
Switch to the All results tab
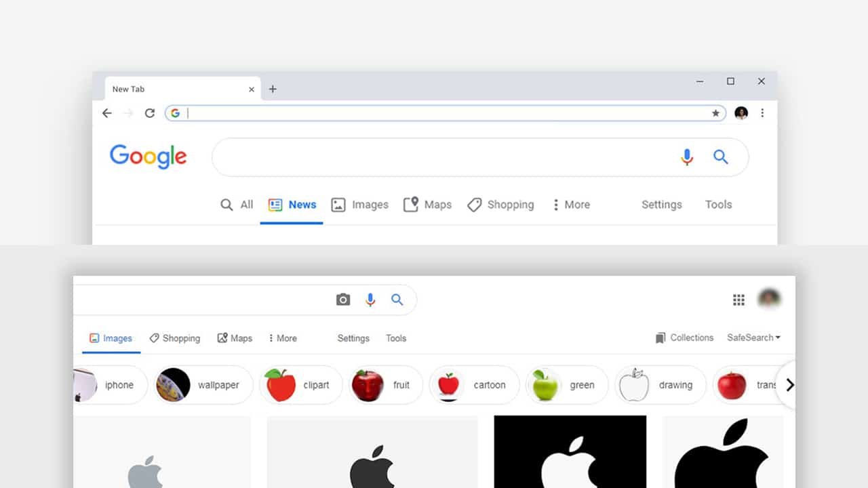pyautogui.click(x=237, y=205)
